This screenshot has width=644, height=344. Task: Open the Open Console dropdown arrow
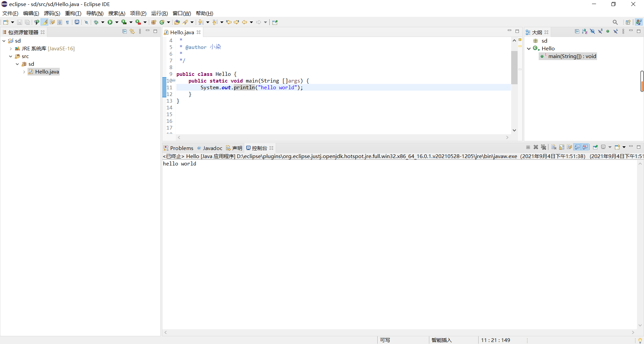click(624, 147)
